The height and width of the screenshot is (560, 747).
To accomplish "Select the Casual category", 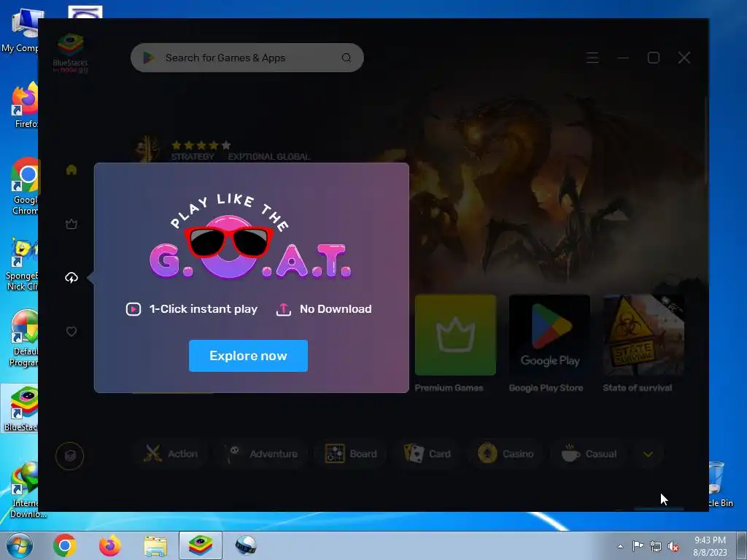I will [x=589, y=454].
